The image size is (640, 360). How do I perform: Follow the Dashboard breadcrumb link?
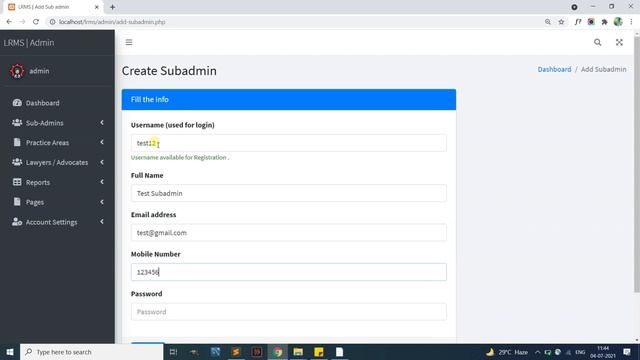tap(554, 69)
